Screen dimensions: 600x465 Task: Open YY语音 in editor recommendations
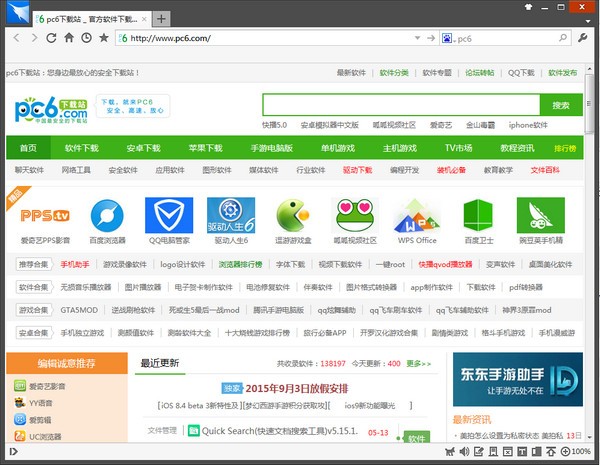click(41, 403)
